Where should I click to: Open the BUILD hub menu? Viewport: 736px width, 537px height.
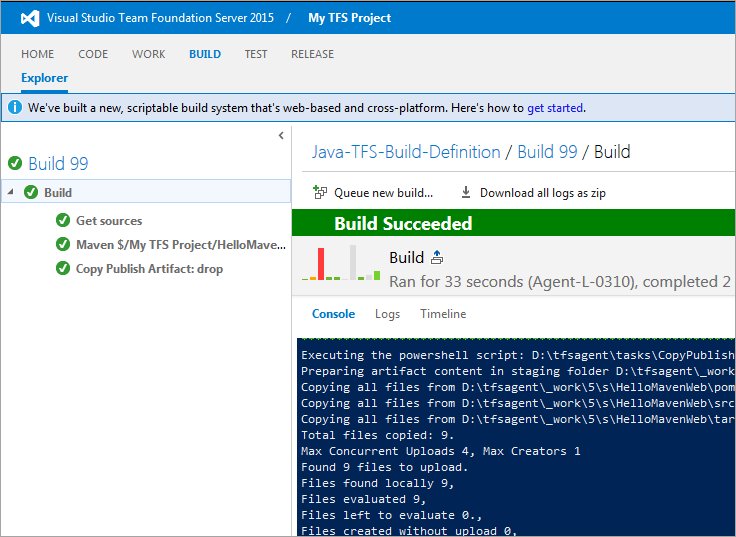[x=205, y=54]
